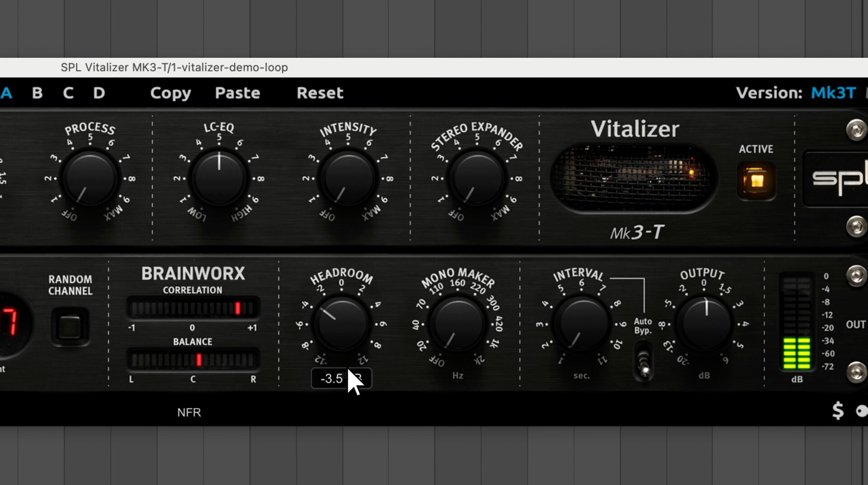Click the Process knob
This screenshot has width=868, height=485.
click(x=90, y=178)
